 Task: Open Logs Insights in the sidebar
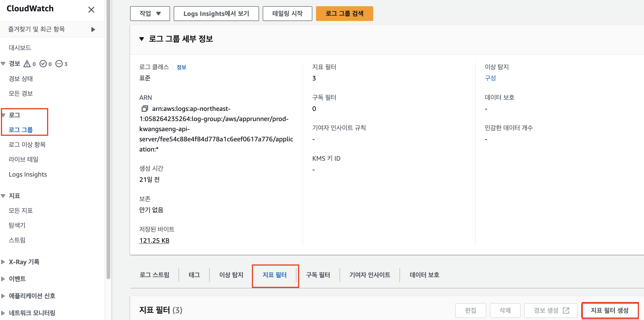(28, 174)
